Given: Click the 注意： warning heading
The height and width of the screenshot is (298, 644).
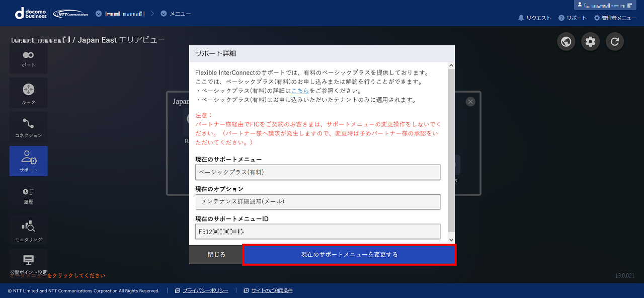Looking at the screenshot, I should click(203, 115).
